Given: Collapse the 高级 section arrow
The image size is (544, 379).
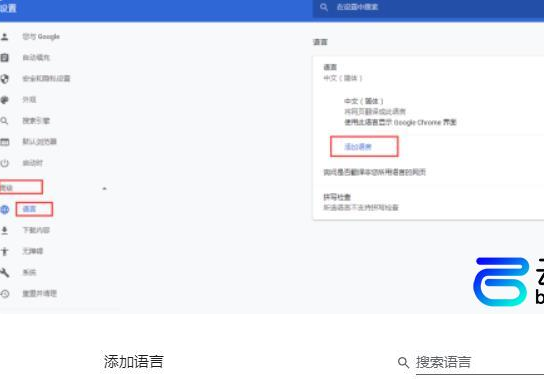Looking at the screenshot, I should pyautogui.click(x=104, y=188).
